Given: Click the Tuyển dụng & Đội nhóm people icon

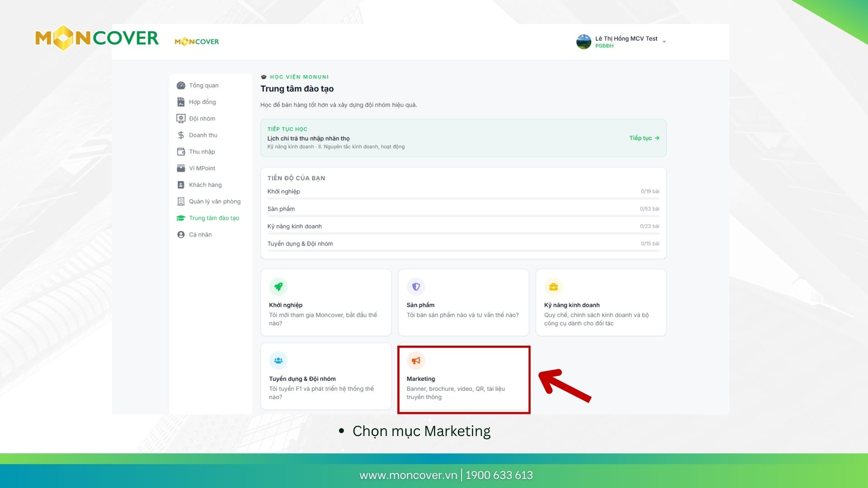Looking at the screenshot, I should point(278,360).
